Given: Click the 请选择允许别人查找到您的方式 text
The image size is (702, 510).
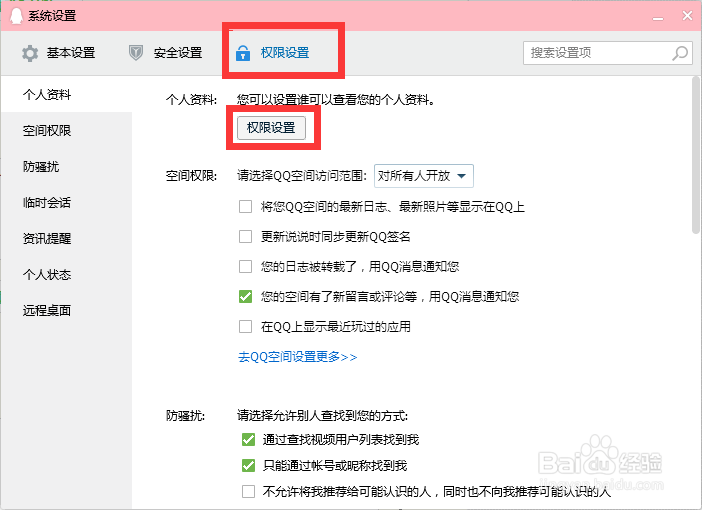Looking at the screenshot, I should 322,416.
